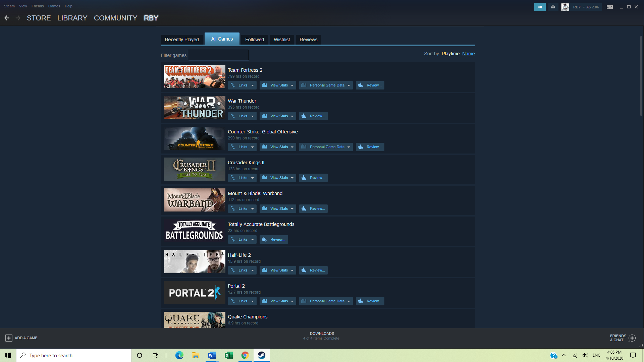Click the page vertical scrollbar
This screenshot has width=644, height=362.
641,75
